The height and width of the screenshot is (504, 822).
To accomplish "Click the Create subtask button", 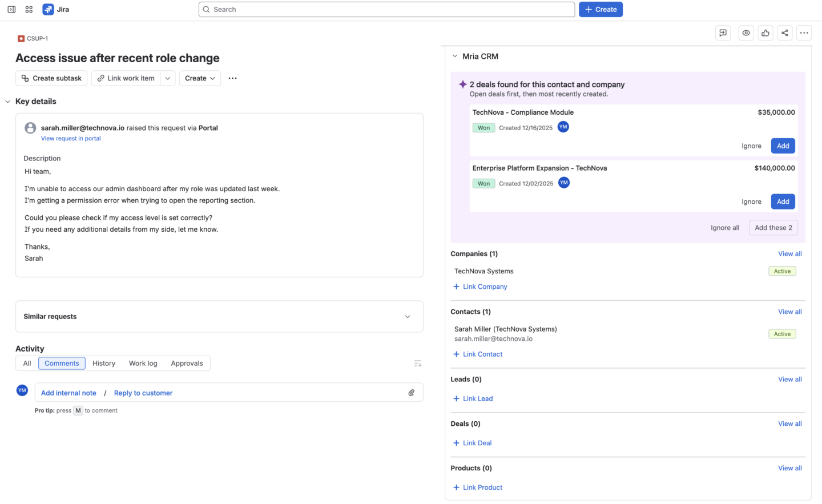I will click(x=51, y=78).
